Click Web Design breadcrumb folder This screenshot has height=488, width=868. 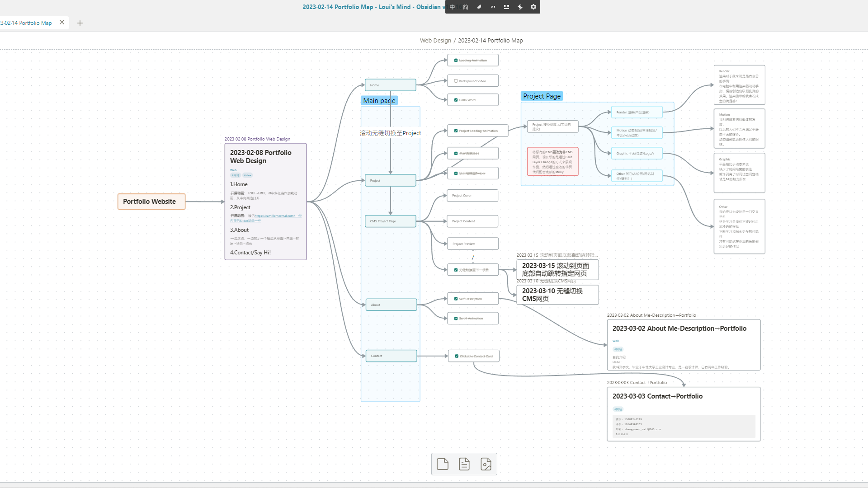pyautogui.click(x=435, y=40)
